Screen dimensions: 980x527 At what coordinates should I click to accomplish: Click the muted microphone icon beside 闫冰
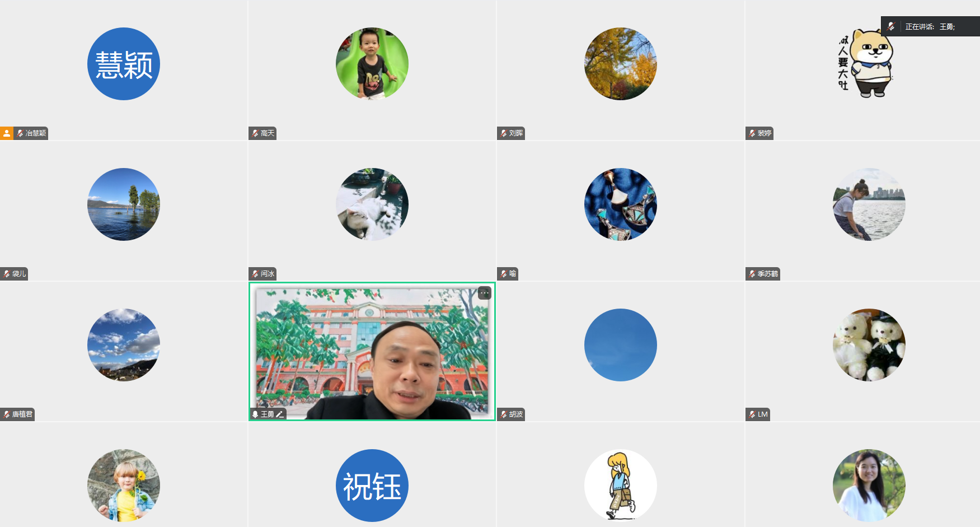(x=255, y=274)
